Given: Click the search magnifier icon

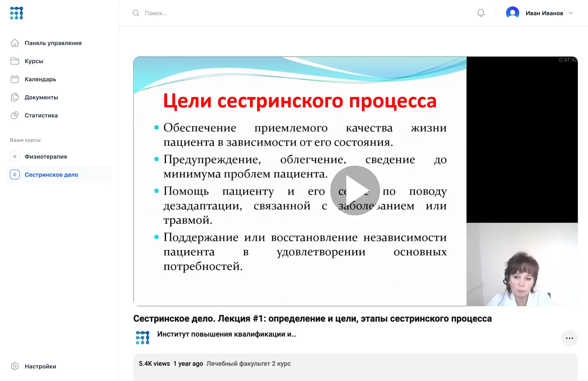Looking at the screenshot, I should (136, 13).
